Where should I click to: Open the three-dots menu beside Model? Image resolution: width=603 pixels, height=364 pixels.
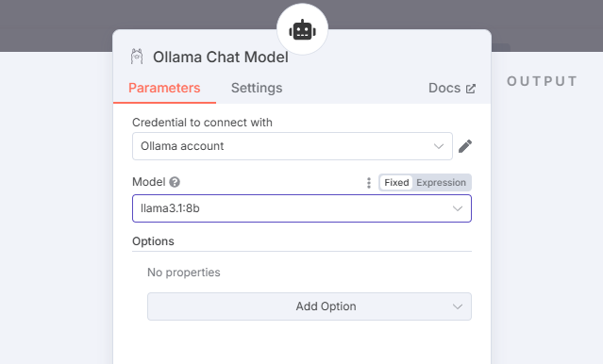tap(368, 183)
